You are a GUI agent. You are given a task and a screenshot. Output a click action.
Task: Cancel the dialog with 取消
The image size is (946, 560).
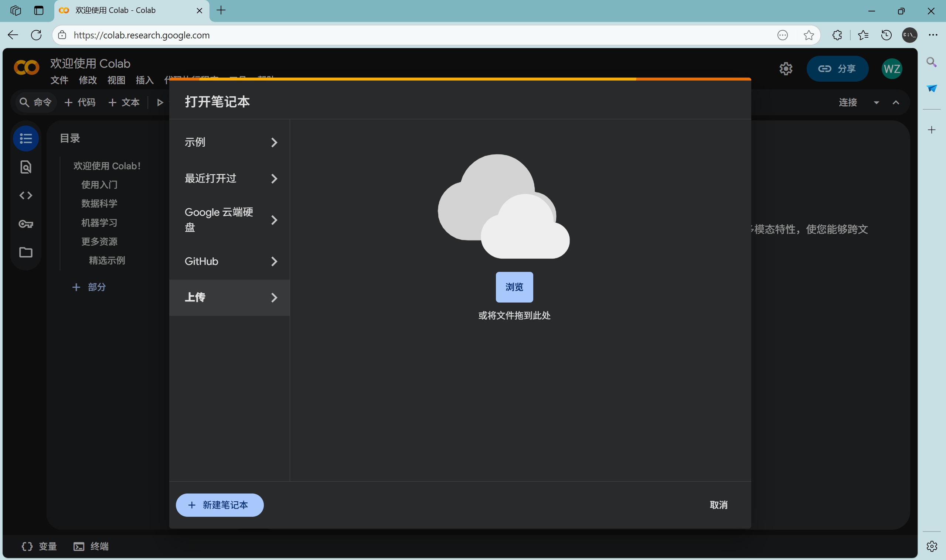(718, 505)
